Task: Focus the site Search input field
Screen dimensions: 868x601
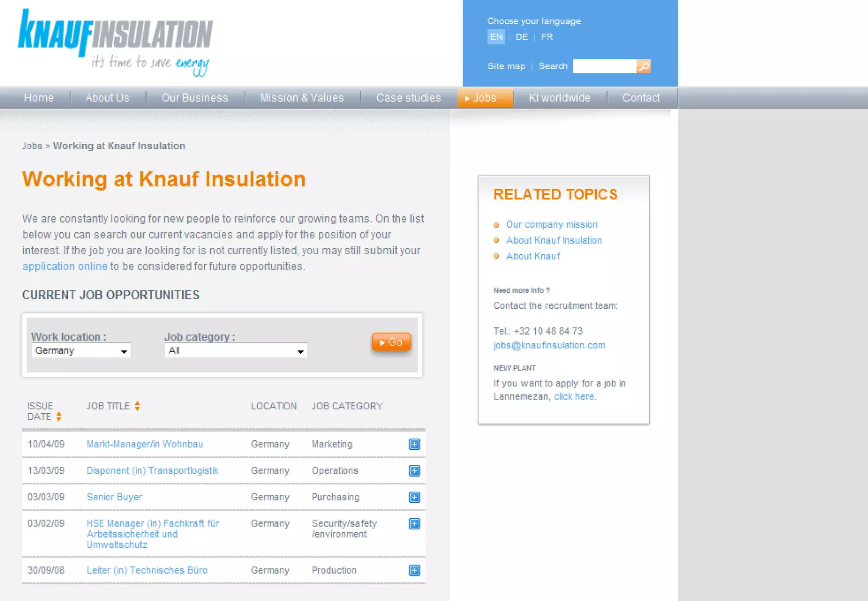Action: coord(604,67)
